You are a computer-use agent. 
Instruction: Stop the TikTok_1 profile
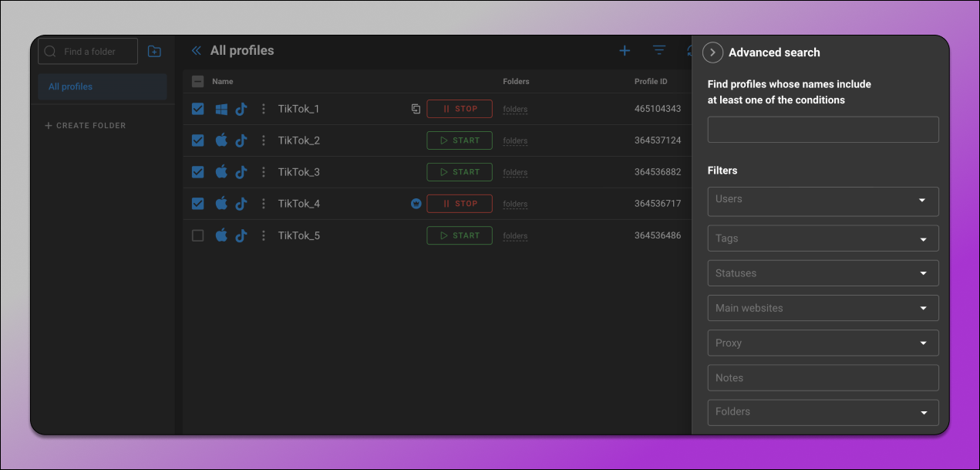click(460, 109)
